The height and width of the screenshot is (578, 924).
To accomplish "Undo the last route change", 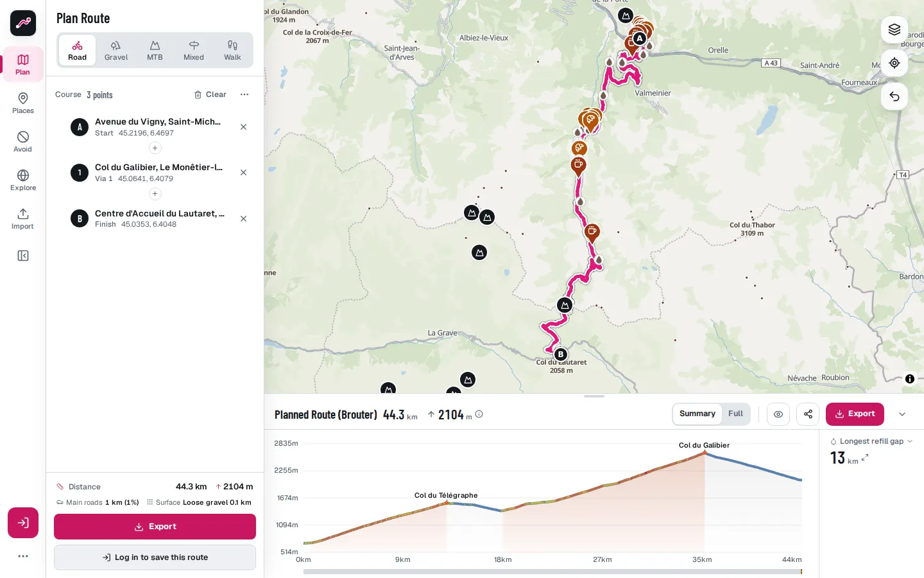I will [894, 96].
